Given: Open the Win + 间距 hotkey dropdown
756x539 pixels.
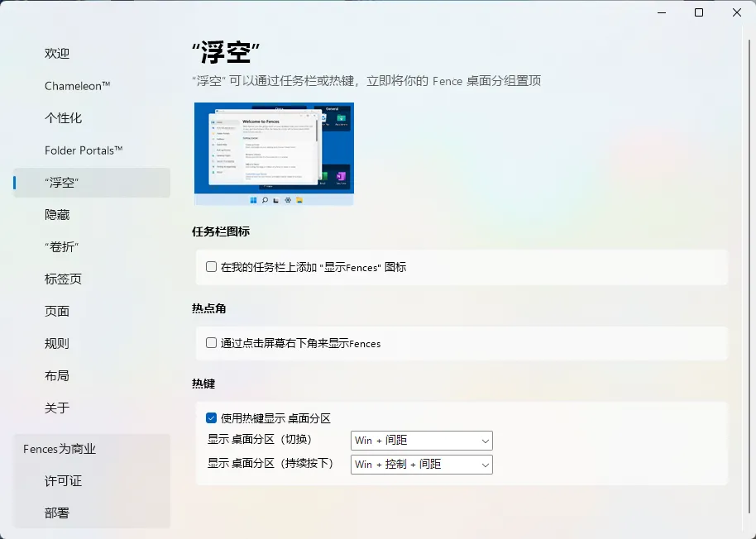Looking at the screenshot, I should (x=421, y=441).
